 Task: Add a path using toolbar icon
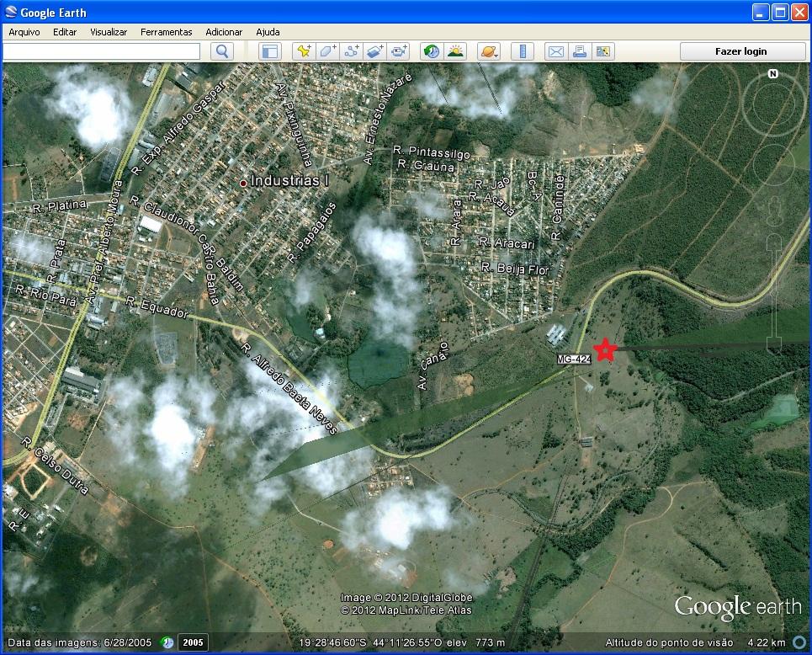click(352, 51)
